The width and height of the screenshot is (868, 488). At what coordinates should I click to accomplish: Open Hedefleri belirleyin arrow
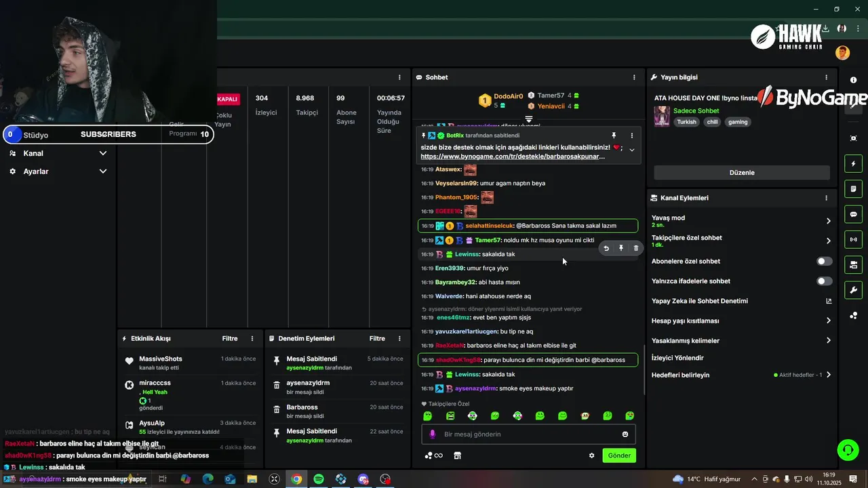tap(828, 375)
